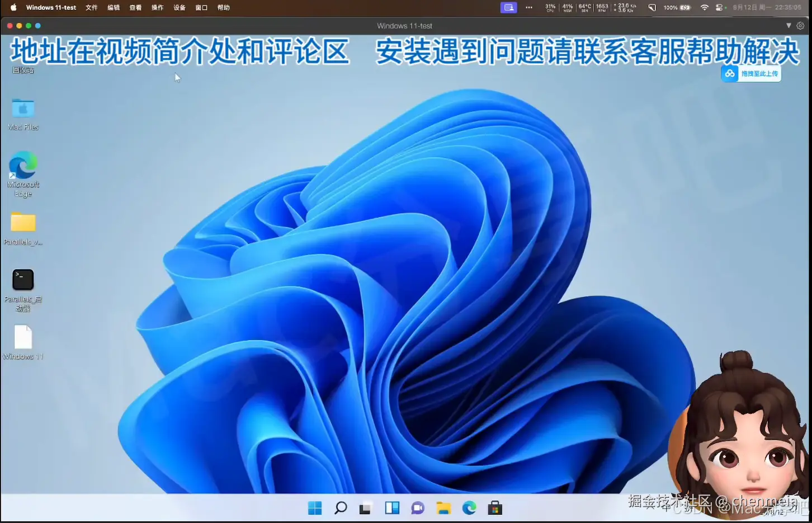Open Parallels configuration via the gear icon
Viewport: 812px width, 523px height.
click(800, 26)
